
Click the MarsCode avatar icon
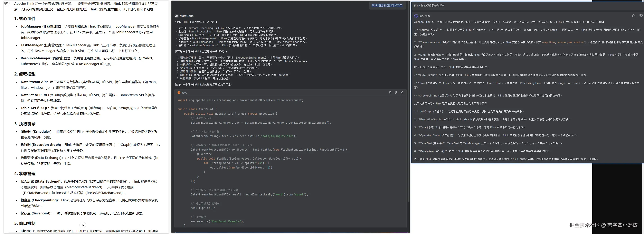tap(177, 16)
